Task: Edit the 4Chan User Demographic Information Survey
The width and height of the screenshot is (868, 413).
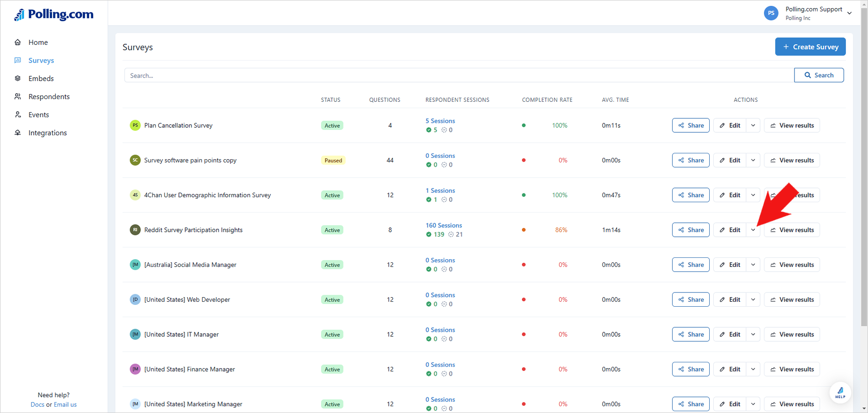Action: pos(730,195)
